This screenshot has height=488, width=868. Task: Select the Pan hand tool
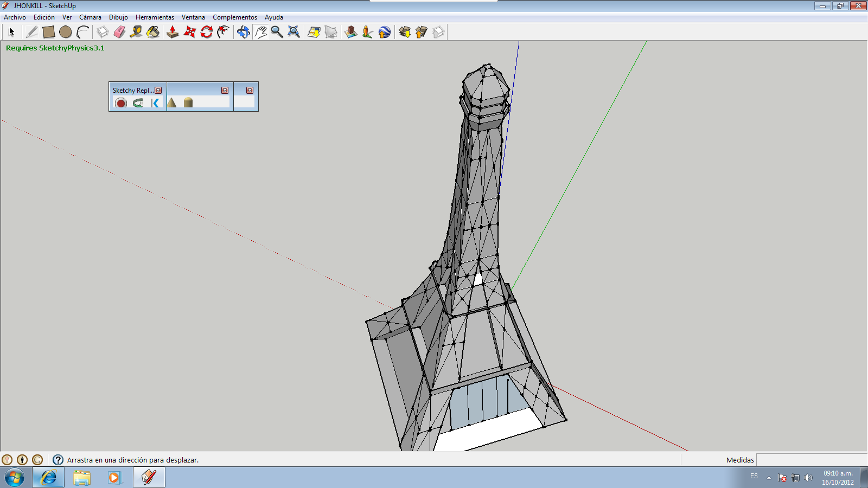260,32
